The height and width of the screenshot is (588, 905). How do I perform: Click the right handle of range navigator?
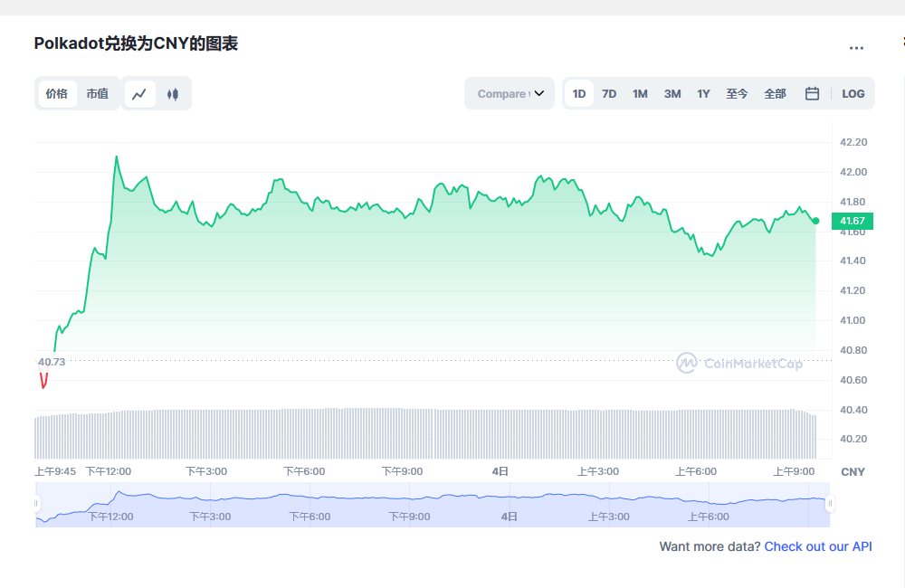tap(830, 503)
